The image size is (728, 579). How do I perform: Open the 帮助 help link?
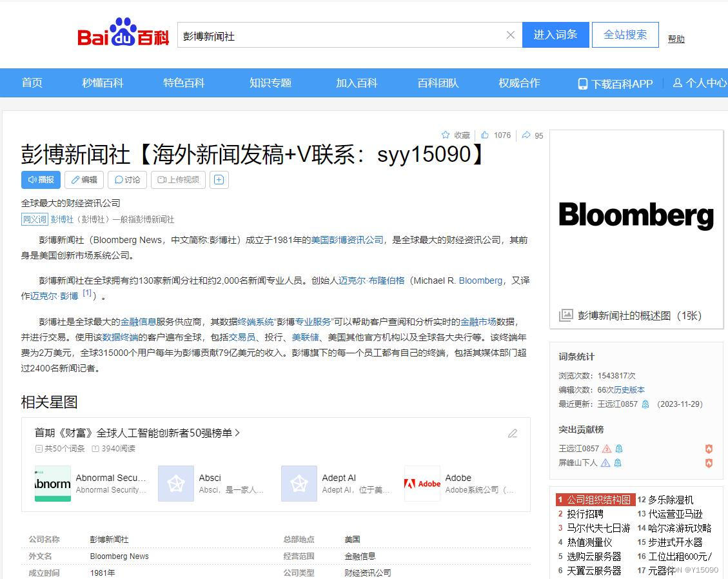click(x=676, y=39)
